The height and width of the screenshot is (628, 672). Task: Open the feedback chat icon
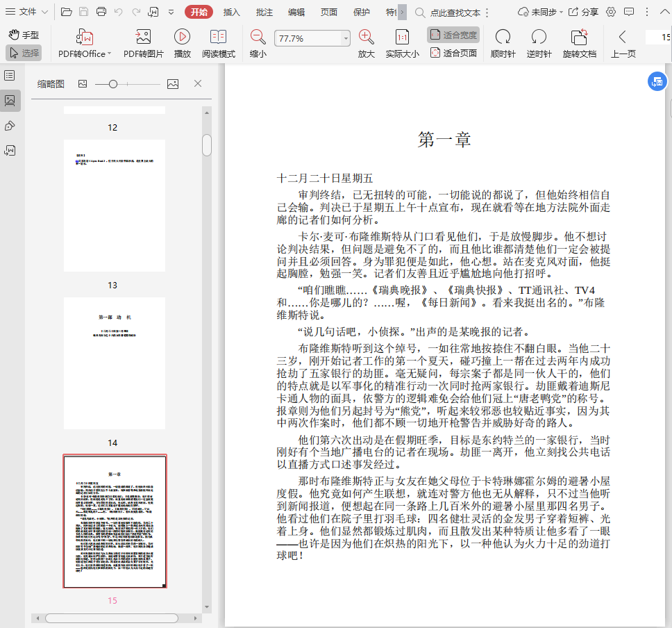tap(629, 12)
